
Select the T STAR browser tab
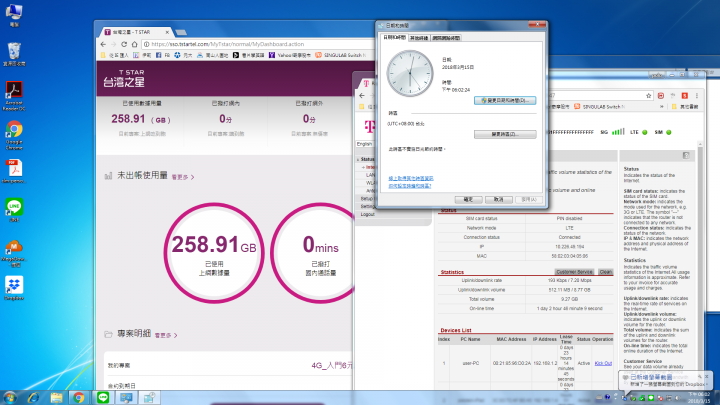pyautogui.click(x=135, y=32)
